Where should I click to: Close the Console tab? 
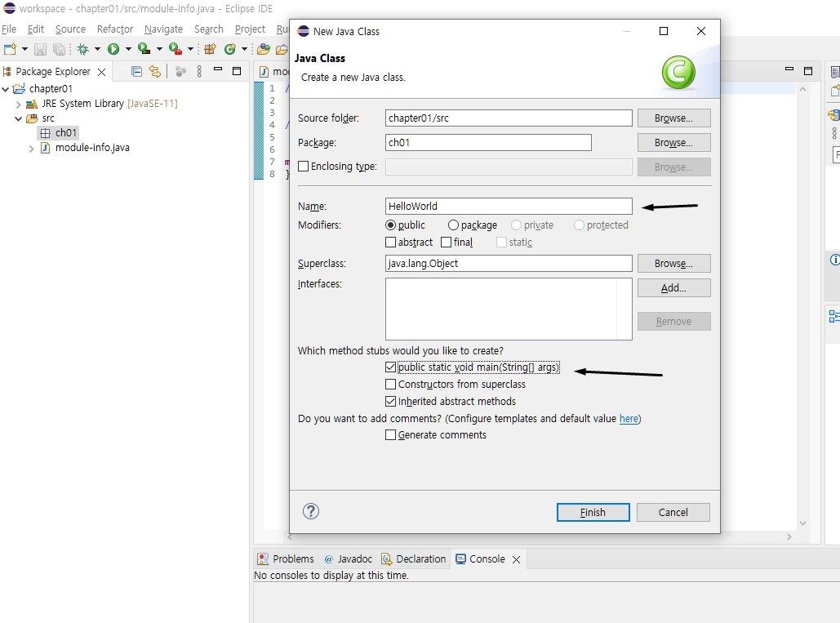516,559
